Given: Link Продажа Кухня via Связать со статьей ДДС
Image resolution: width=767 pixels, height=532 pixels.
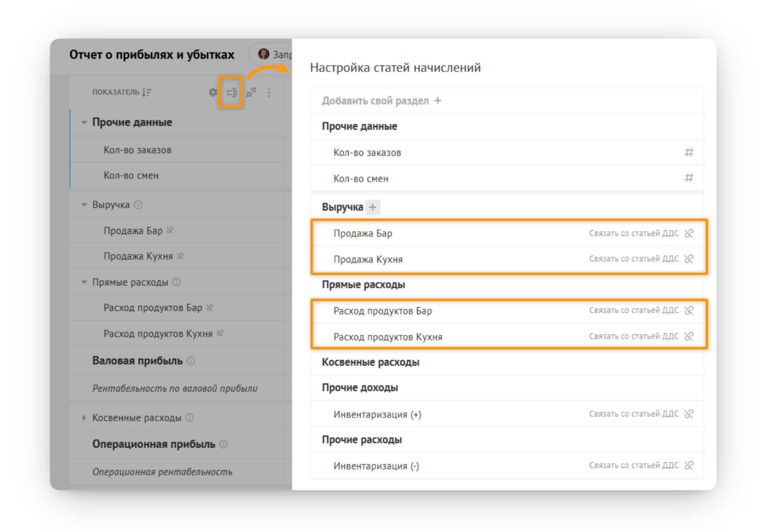Looking at the screenshot, I should coord(634,259).
